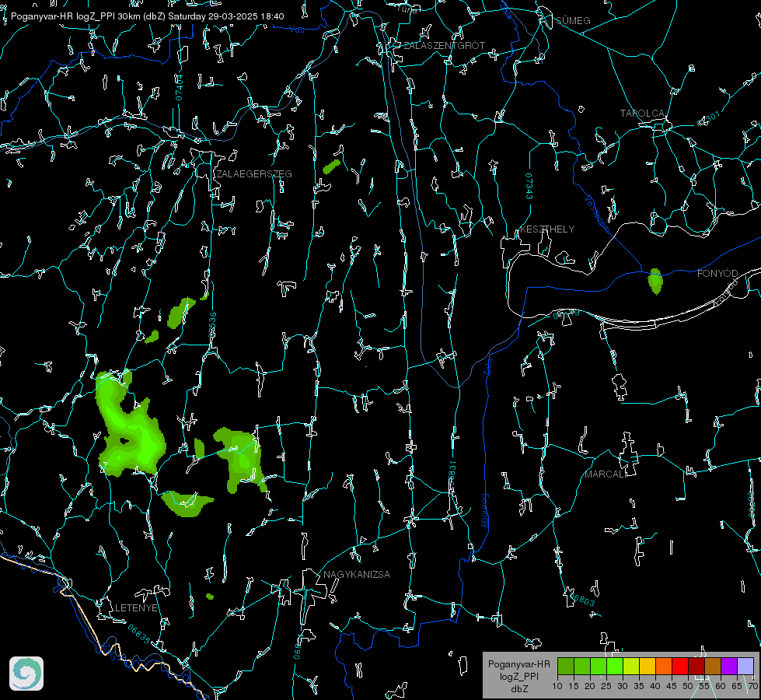Click the ZALASZENTGRÓT town label

pyautogui.click(x=444, y=46)
